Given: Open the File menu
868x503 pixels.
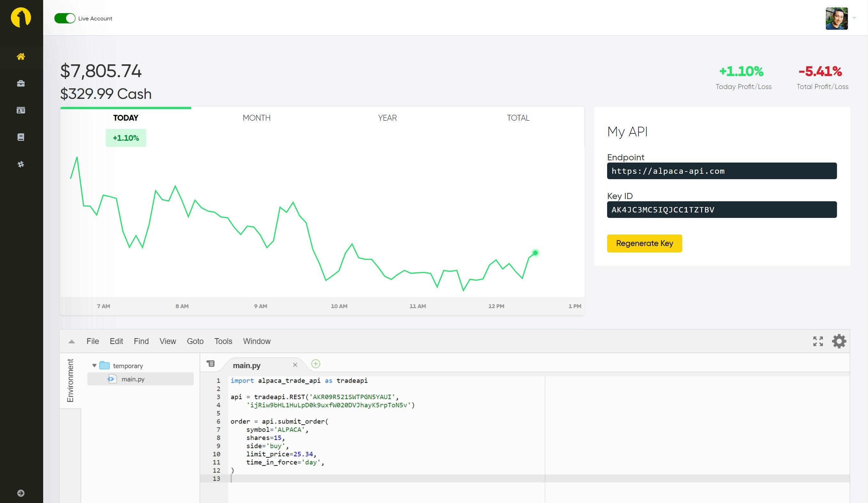Looking at the screenshot, I should 92,341.
